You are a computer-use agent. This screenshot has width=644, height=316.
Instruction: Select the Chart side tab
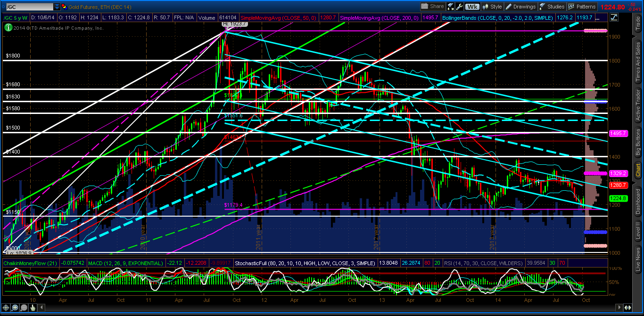point(638,171)
